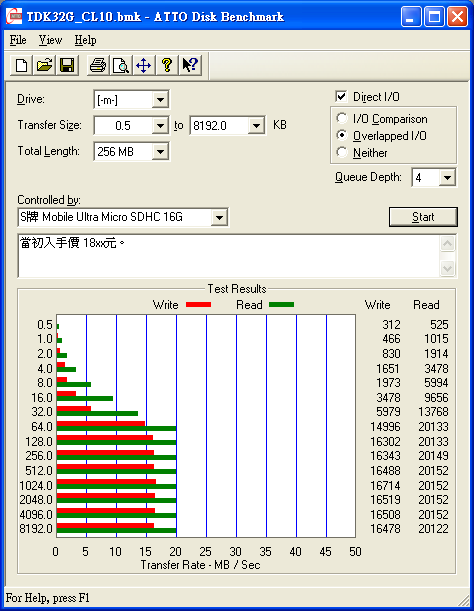Open Print Preview toolbar icon
The image size is (474, 611).
pyautogui.click(x=120, y=65)
